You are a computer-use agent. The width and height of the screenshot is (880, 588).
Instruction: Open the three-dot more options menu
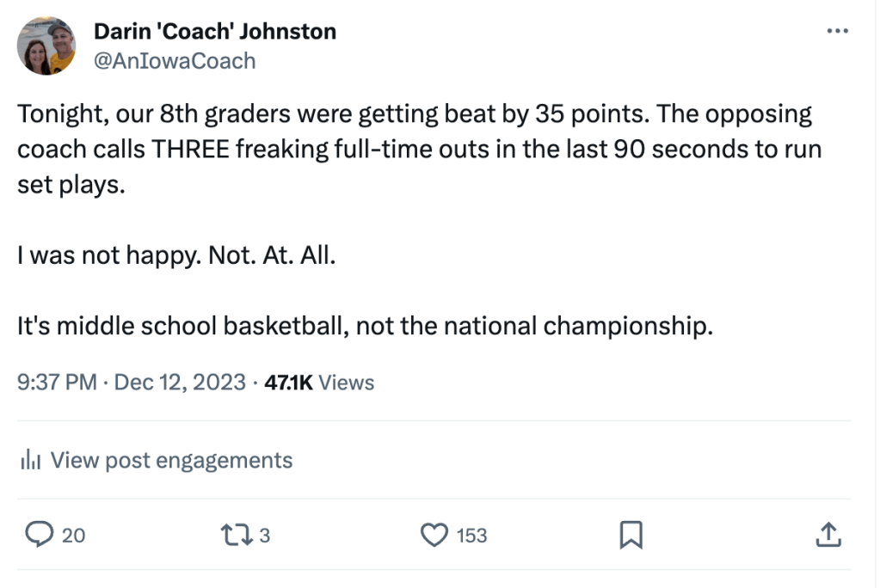836,31
